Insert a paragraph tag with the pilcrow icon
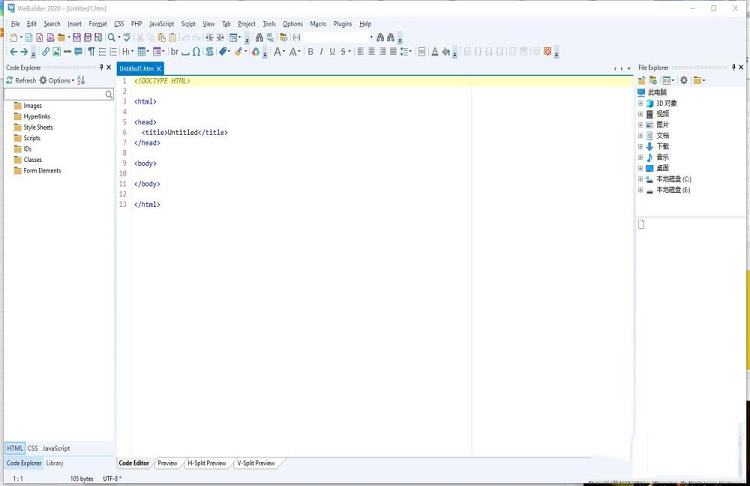The width and height of the screenshot is (750, 486). coord(91,52)
